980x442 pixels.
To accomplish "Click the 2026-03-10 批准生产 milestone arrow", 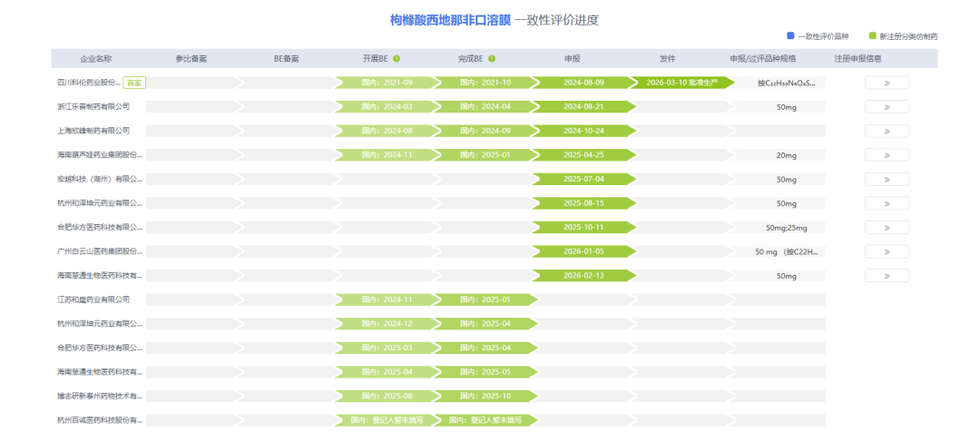I will [681, 83].
